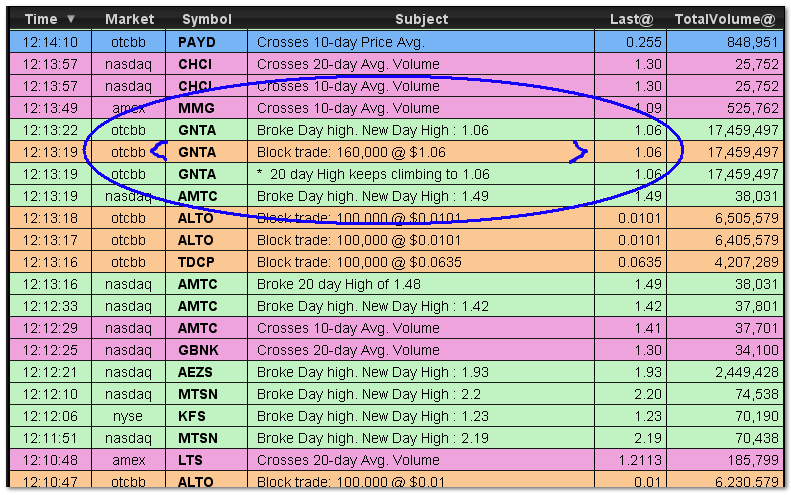
Task: Open the GBNK symbol row
Action: pos(198,350)
